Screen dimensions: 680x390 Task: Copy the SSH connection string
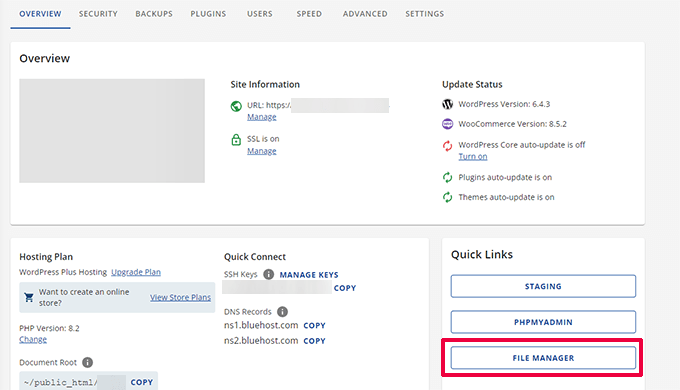[345, 288]
